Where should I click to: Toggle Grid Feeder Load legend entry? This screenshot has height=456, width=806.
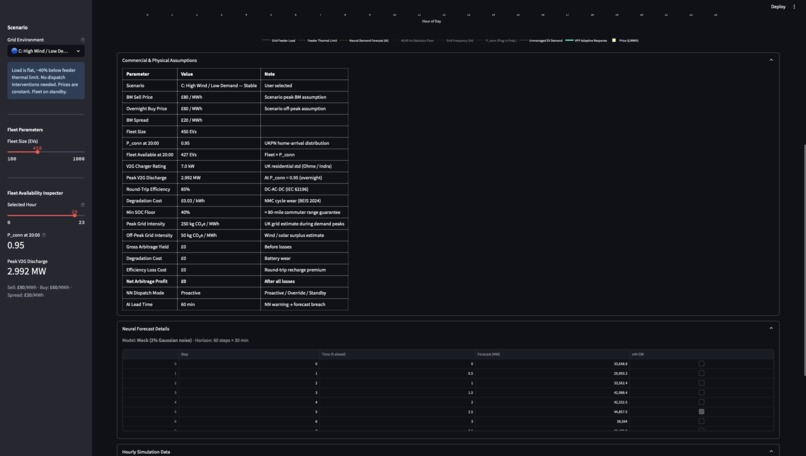click(x=279, y=40)
